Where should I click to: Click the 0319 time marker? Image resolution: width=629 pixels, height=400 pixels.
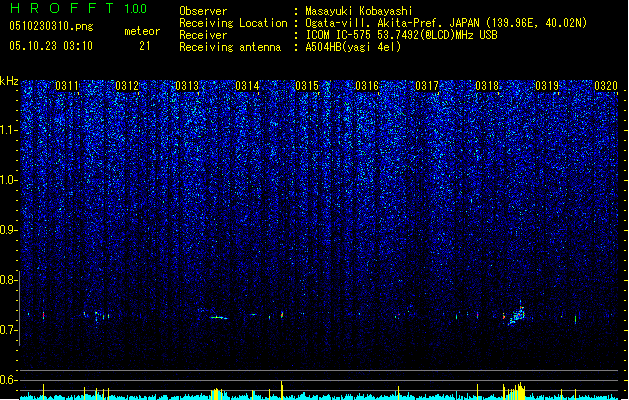[x=547, y=86]
